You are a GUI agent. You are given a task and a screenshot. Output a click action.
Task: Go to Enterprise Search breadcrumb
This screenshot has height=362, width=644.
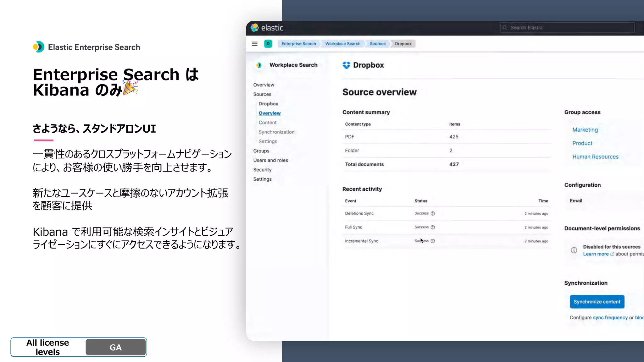tap(298, 44)
